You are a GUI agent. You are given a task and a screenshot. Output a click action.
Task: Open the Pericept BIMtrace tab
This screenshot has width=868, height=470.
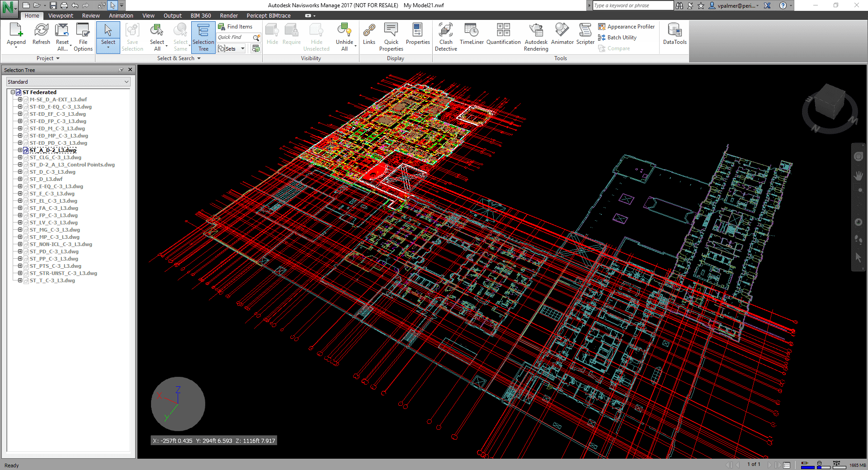(x=269, y=16)
